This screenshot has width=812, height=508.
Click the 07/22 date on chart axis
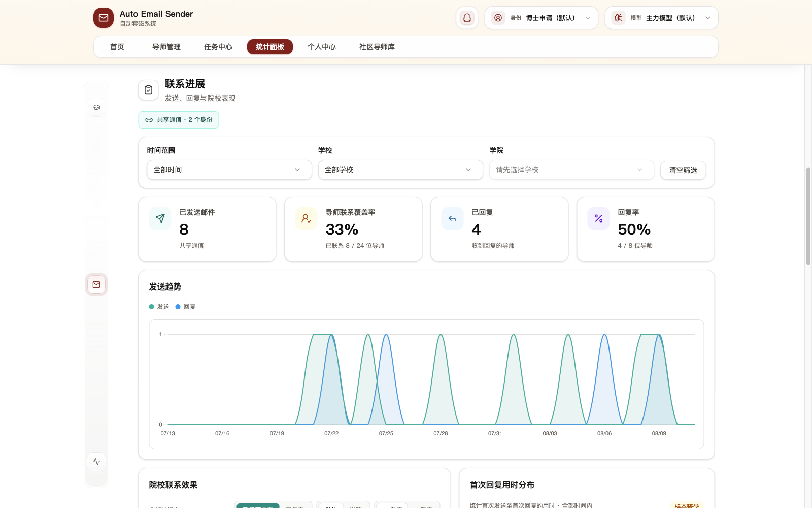(x=331, y=433)
